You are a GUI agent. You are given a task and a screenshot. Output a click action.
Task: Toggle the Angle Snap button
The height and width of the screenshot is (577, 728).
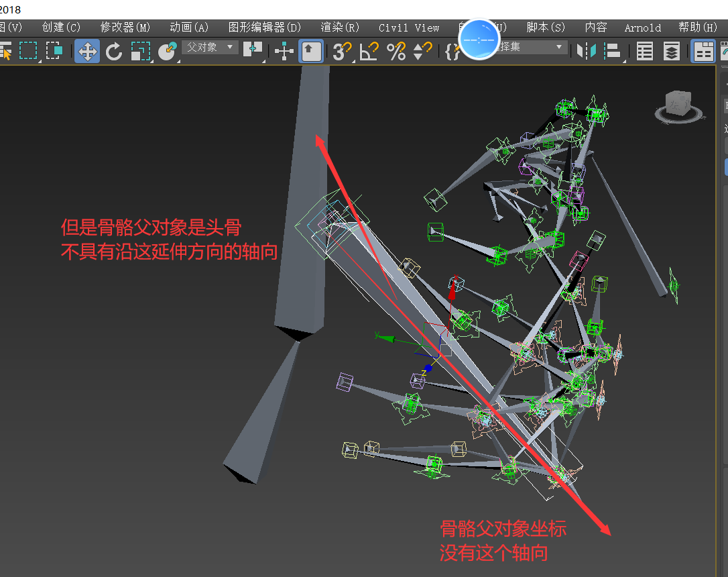pyautogui.click(x=369, y=51)
